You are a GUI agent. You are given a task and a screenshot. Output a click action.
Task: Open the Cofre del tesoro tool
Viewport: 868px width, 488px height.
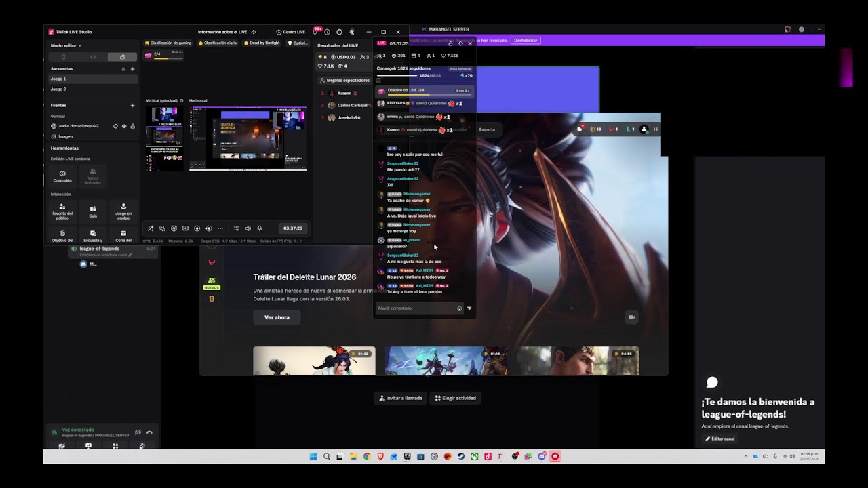[x=123, y=236]
